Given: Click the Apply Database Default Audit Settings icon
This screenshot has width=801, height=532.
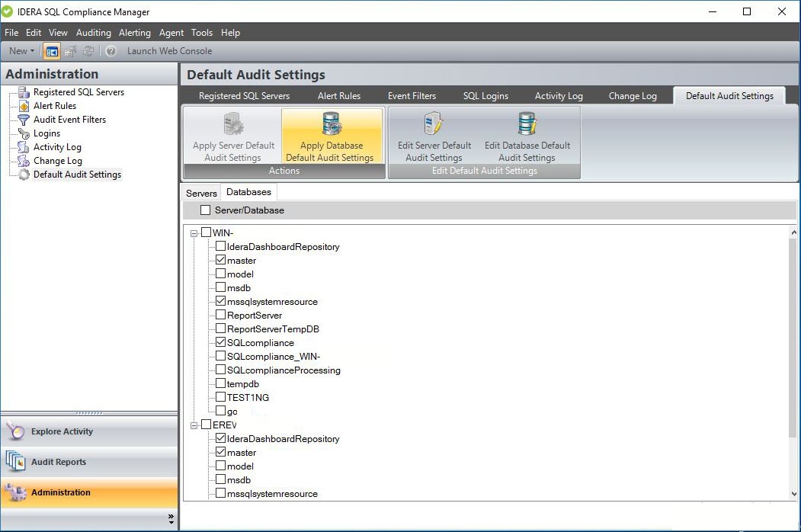Looking at the screenshot, I should click(x=332, y=124).
